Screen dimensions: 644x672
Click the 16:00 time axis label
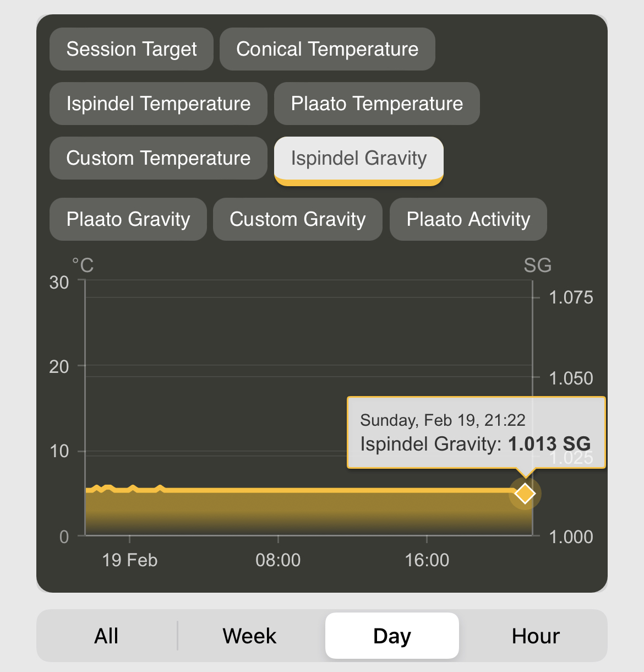point(427,560)
